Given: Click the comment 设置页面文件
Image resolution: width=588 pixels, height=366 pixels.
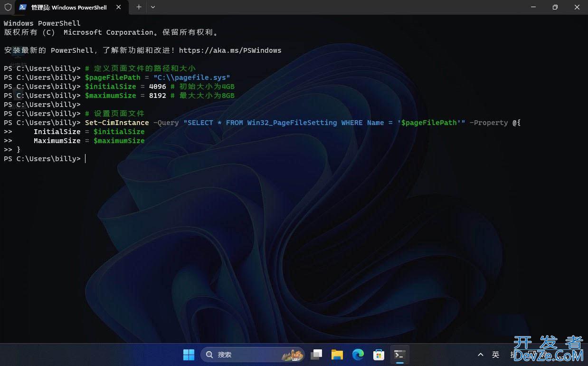Looking at the screenshot, I should pyautogui.click(x=114, y=114).
